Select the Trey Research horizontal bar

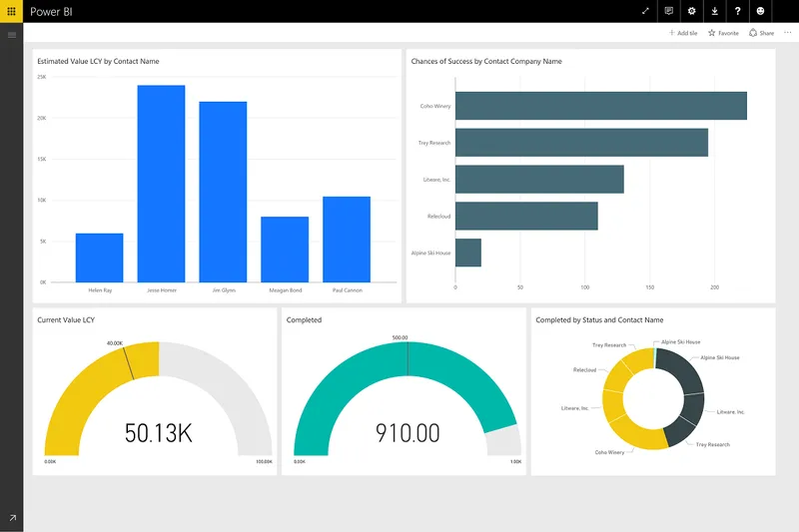point(582,143)
